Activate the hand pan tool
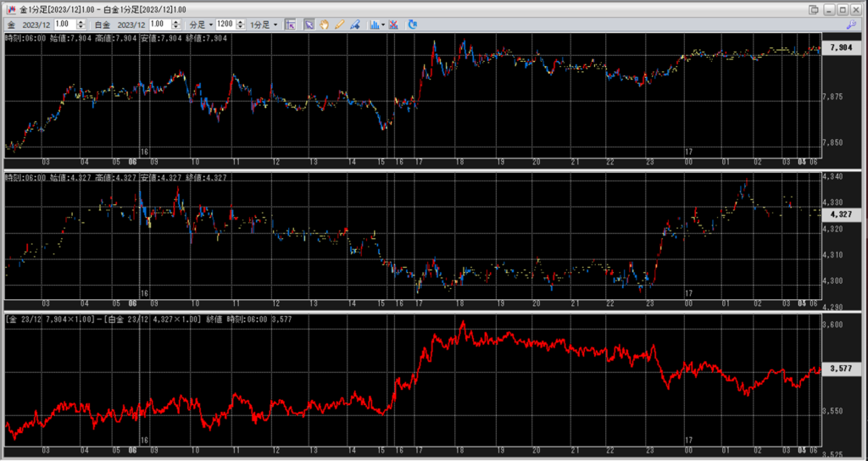The height and width of the screenshot is (461, 868). (325, 25)
